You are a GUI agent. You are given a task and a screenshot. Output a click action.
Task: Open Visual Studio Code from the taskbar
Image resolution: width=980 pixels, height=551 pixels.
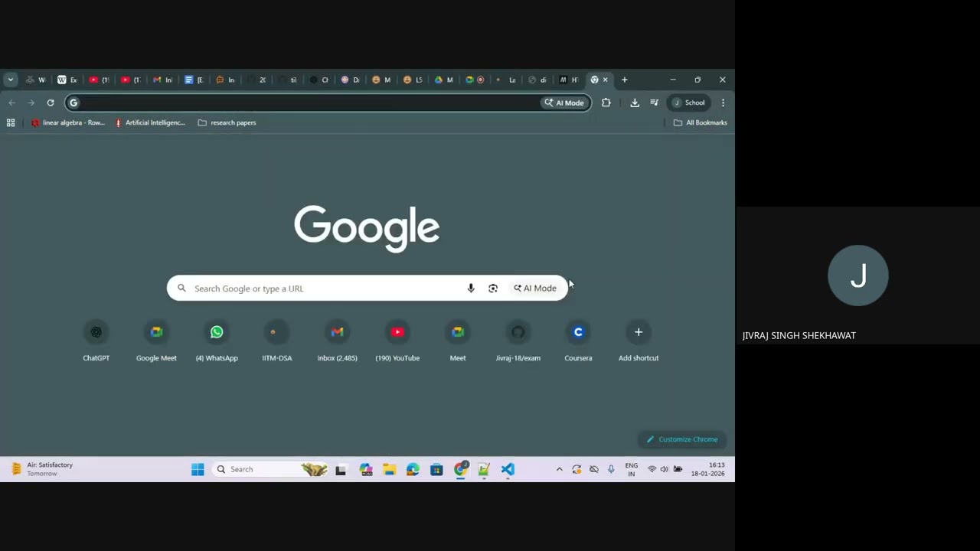point(508,469)
